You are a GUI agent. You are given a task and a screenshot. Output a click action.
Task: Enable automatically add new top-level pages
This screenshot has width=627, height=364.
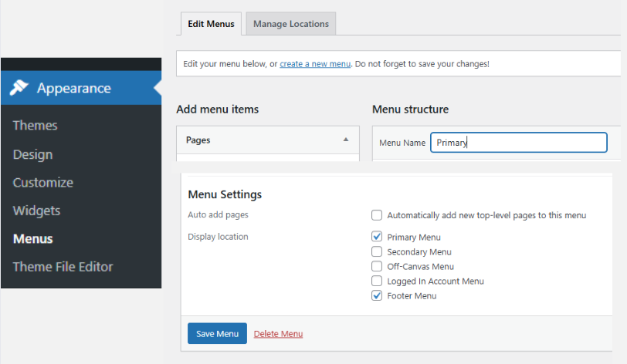tap(377, 215)
